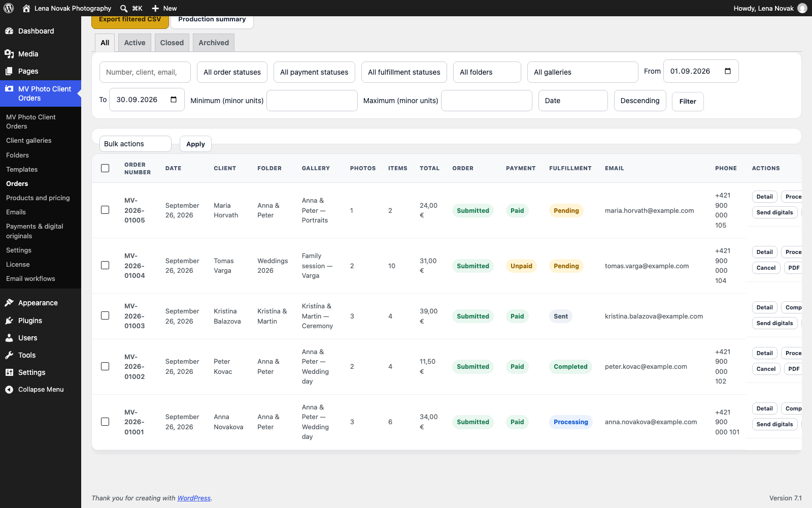Click the Unpaid payment badge for Tomas Varga

tap(521, 266)
